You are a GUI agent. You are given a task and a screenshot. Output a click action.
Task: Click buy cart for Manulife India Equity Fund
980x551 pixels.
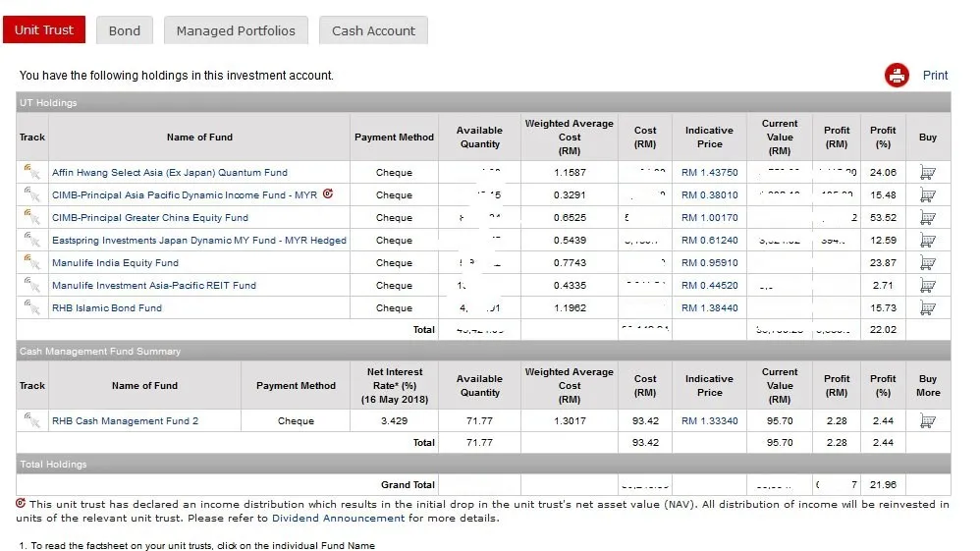928,262
